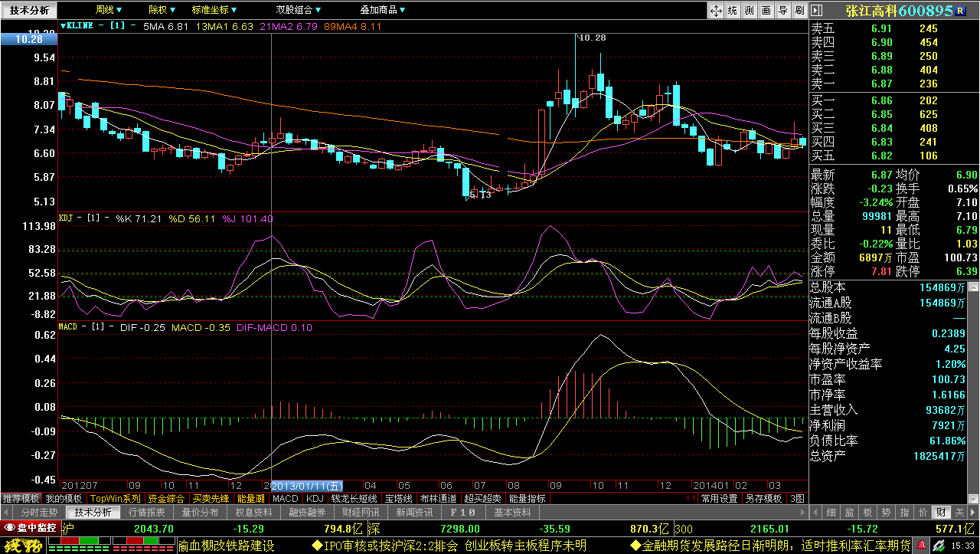Click the left arrow before 细 tab
The width and height of the screenshot is (980, 554).
815,513
